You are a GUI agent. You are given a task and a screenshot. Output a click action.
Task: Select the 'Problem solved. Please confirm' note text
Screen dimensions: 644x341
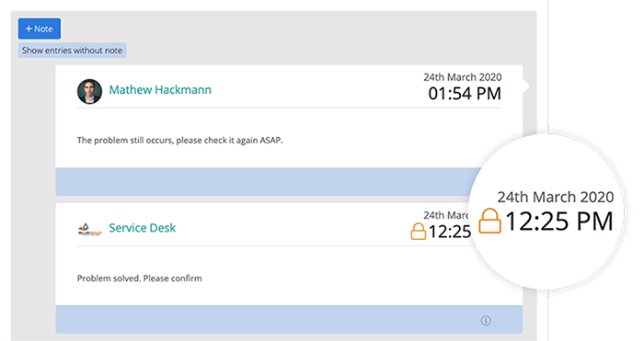140,278
